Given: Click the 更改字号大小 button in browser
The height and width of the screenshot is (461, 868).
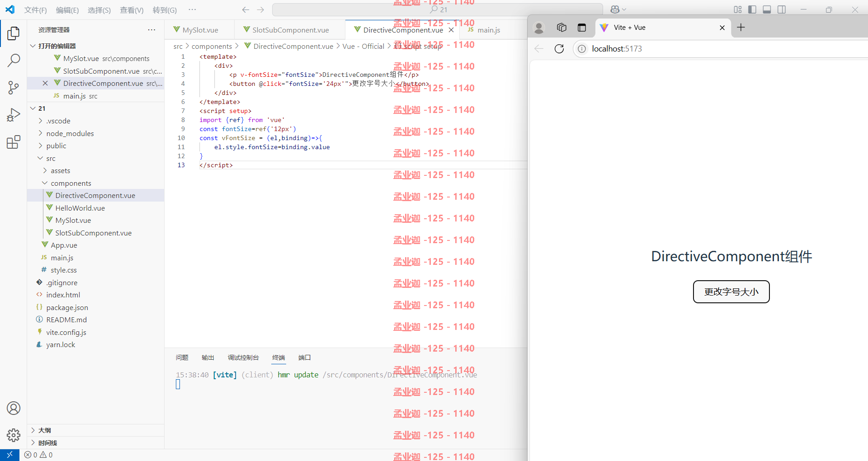Looking at the screenshot, I should [731, 292].
